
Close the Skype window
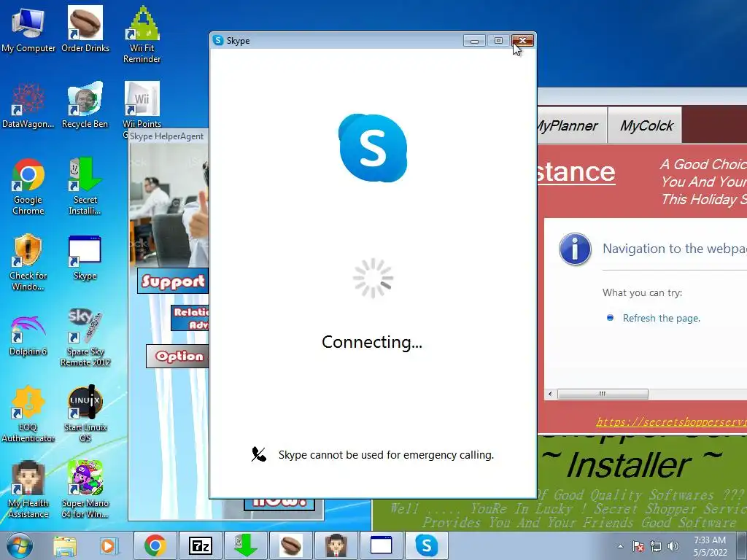(x=522, y=41)
